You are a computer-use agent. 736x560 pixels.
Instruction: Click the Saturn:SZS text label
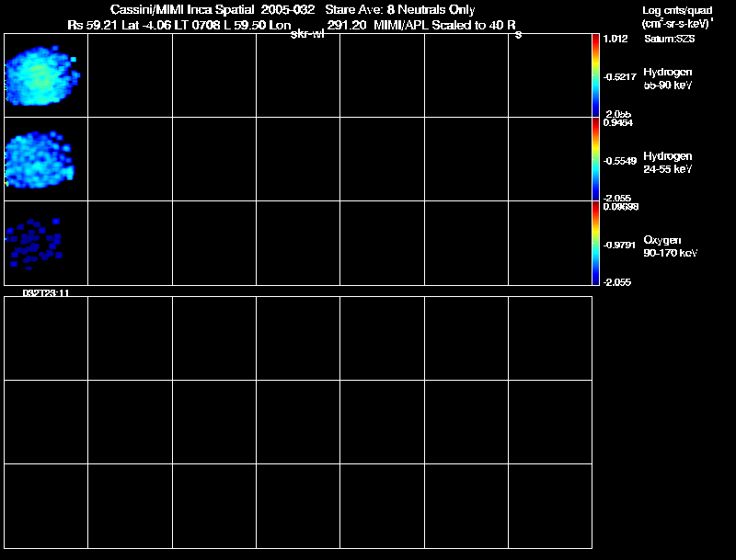click(670, 39)
